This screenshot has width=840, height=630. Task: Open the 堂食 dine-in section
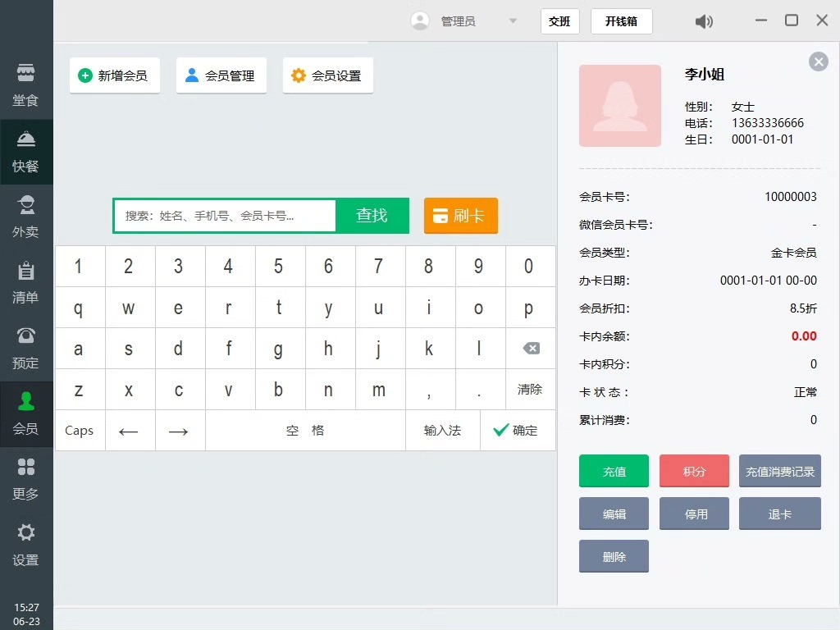click(x=26, y=85)
